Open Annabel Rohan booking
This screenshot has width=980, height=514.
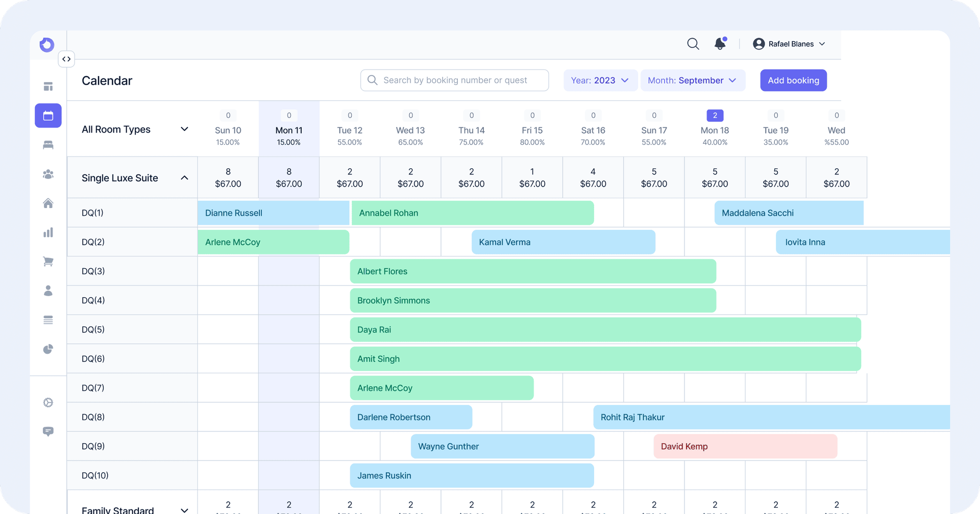473,213
